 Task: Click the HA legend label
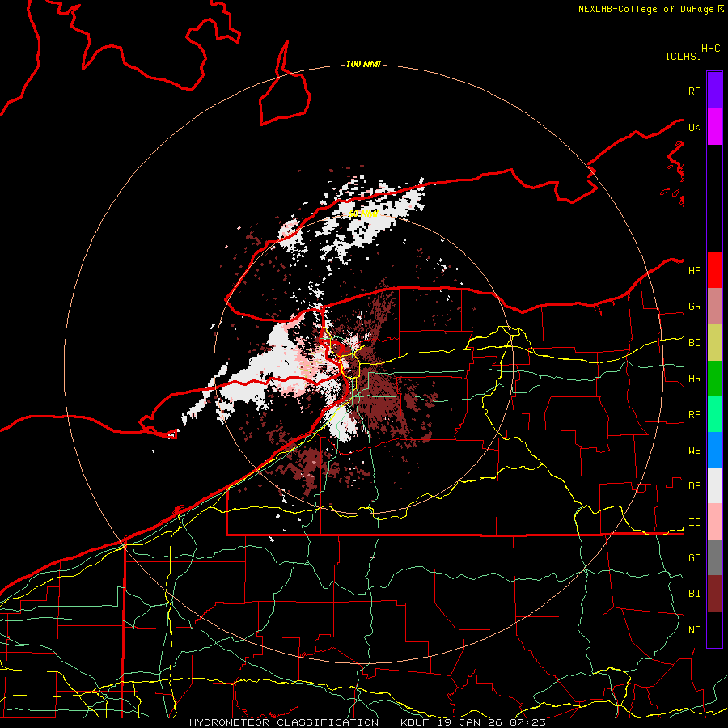click(x=694, y=270)
